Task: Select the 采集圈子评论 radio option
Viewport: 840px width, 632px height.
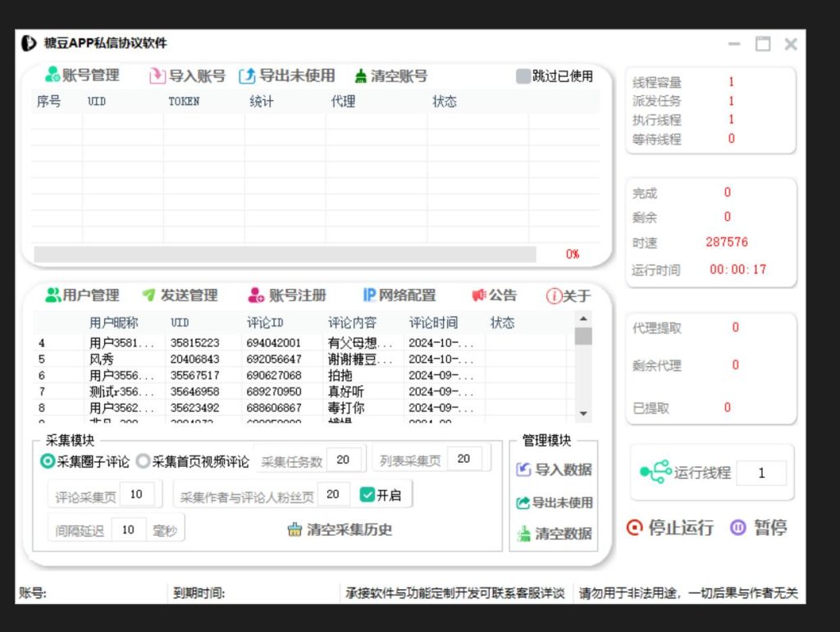Action: (x=48, y=461)
